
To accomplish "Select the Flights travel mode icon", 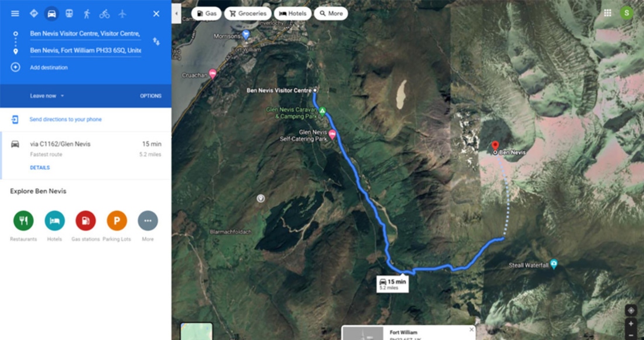I will tap(122, 13).
